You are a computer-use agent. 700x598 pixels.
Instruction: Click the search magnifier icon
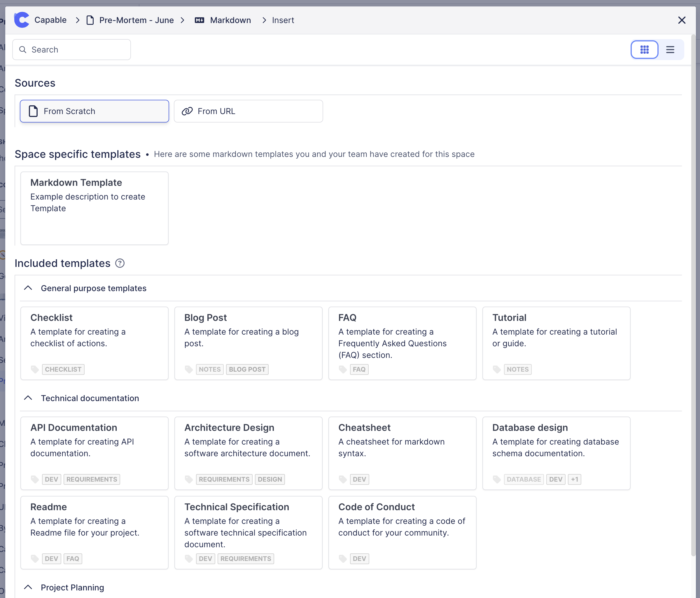[23, 50]
